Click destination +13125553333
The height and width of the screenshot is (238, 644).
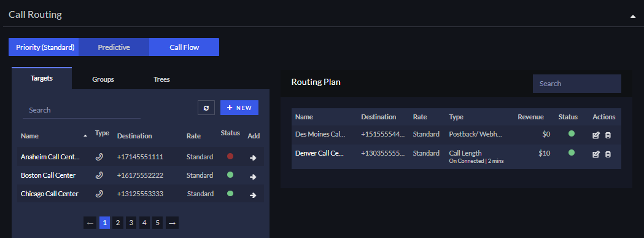[140, 194]
